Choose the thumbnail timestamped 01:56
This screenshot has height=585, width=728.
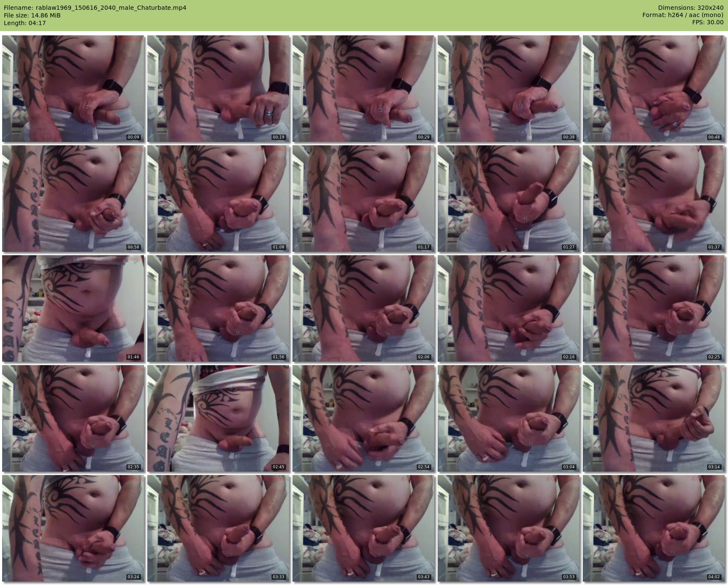coord(218,308)
